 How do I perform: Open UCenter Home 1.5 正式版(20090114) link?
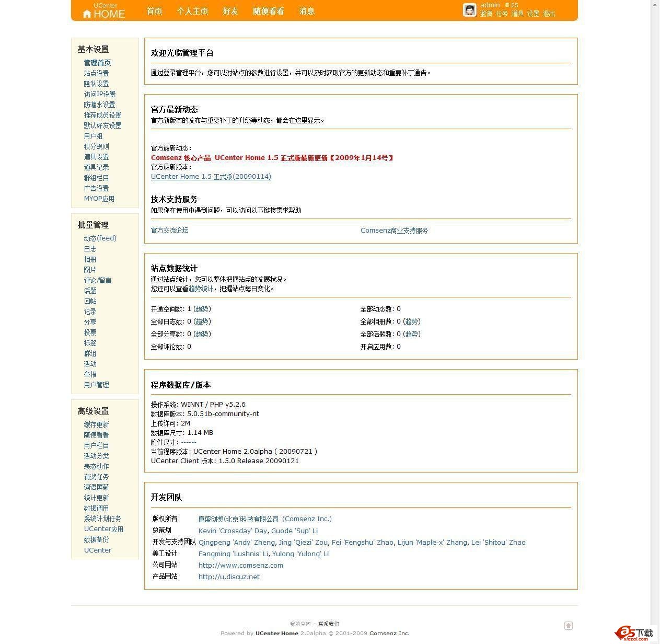coord(211,177)
